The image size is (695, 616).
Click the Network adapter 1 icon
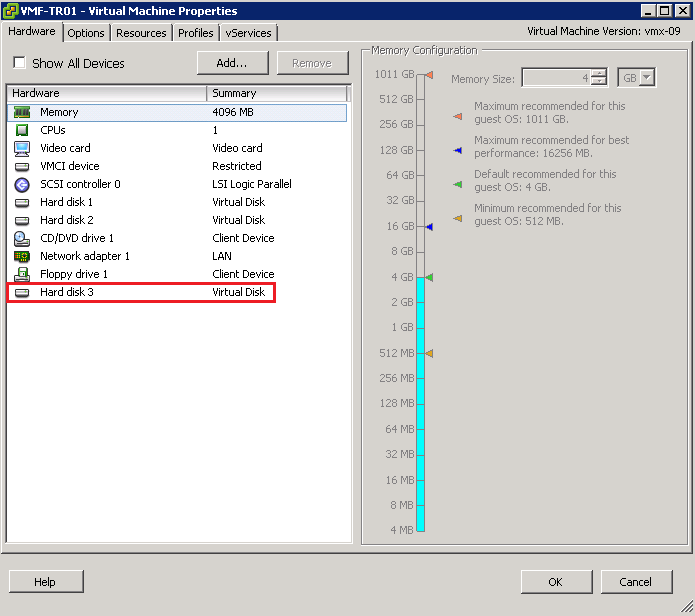[x=22, y=257]
